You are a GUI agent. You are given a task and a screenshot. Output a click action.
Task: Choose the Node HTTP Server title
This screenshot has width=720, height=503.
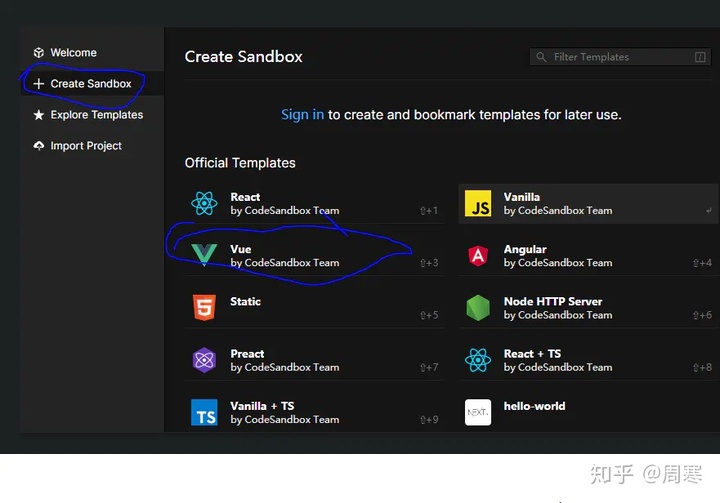tap(553, 302)
